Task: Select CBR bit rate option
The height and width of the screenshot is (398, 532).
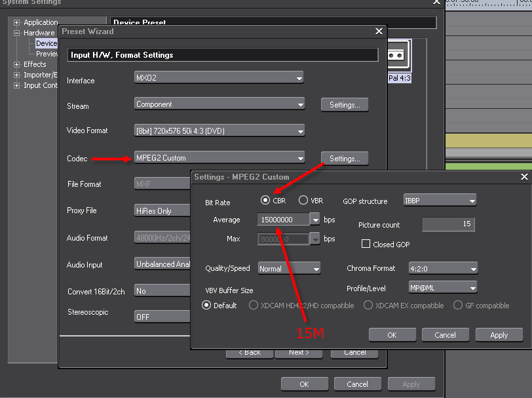Action: point(265,201)
